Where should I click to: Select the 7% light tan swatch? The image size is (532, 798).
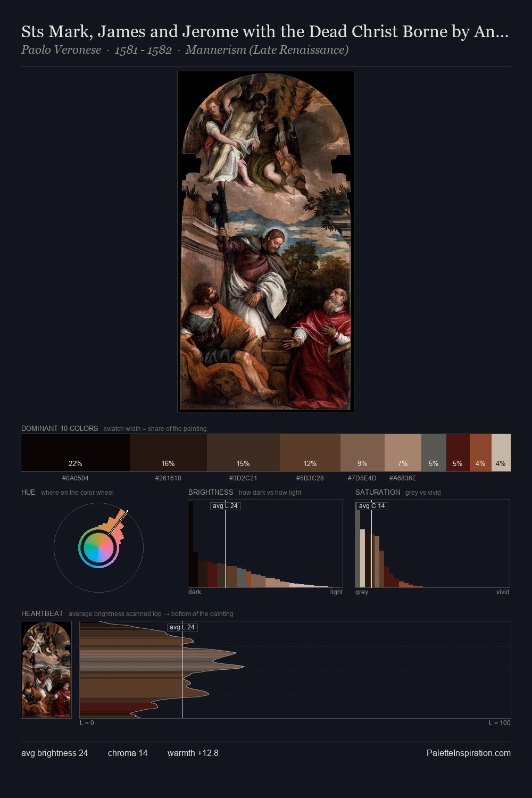click(403, 453)
